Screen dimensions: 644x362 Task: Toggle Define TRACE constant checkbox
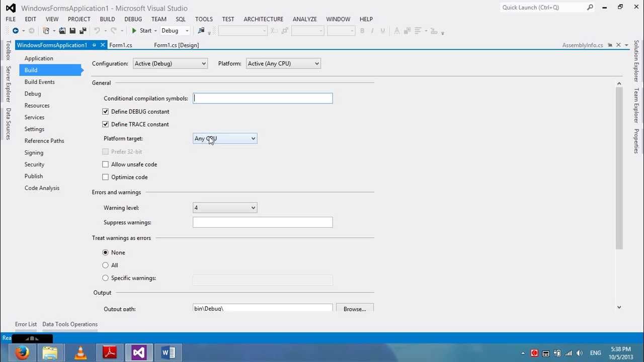pyautogui.click(x=105, y=124)
